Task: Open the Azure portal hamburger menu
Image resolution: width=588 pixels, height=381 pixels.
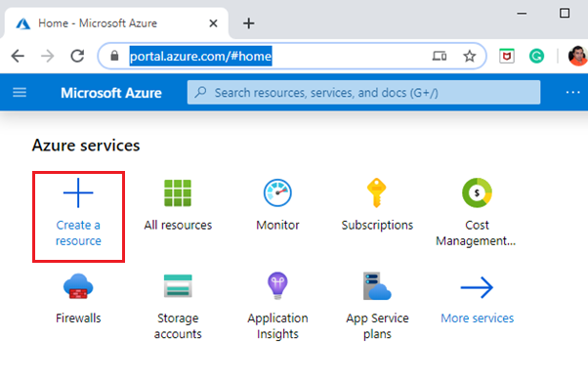Action: [x=20, y=92]
